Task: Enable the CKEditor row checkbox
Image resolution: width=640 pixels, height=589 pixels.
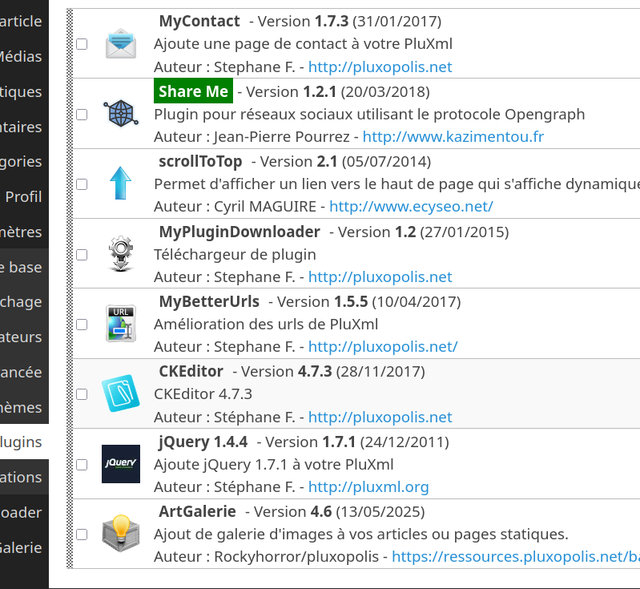Action: coord(82,394)
